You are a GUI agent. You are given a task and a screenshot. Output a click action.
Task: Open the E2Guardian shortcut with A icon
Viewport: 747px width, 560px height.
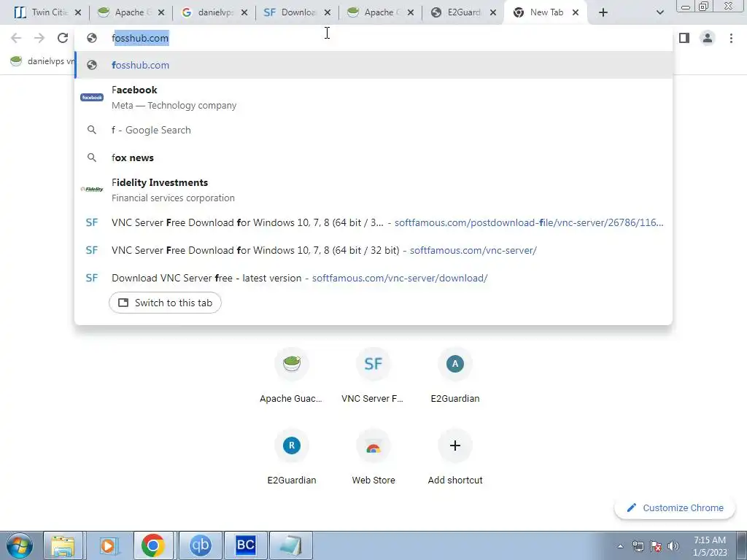tap(455, 377)
